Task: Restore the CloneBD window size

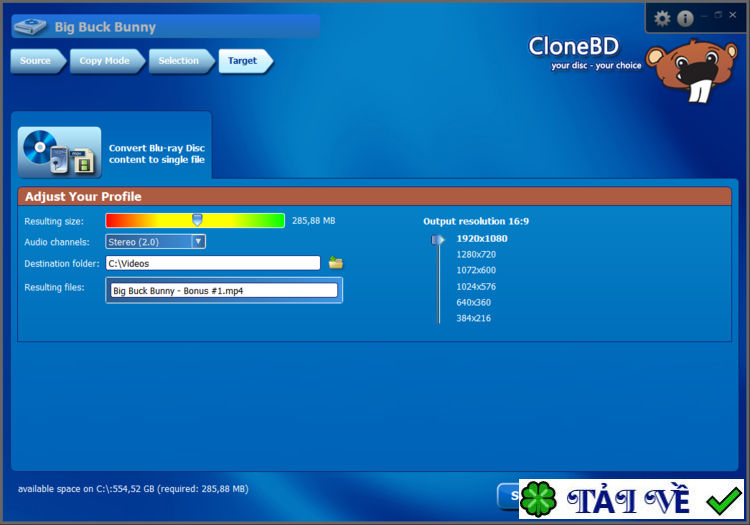Action: (x=718, y=15)
